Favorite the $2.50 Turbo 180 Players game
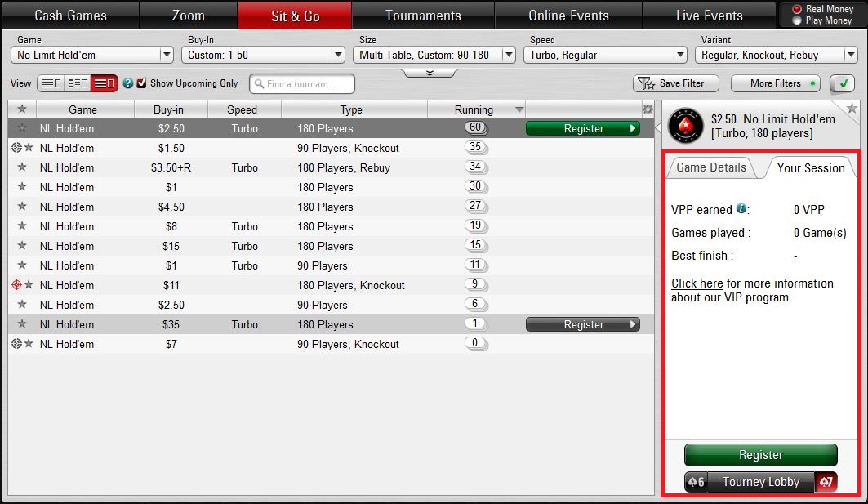Screen dimensions: 868x504 [21, 128]
